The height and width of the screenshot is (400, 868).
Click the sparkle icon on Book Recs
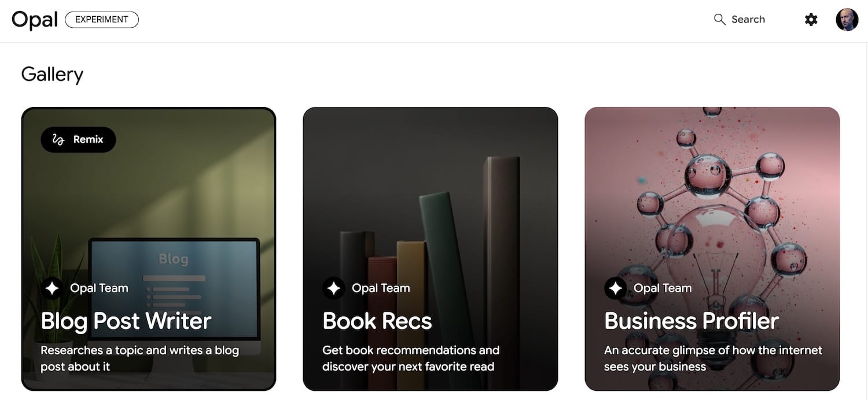(333, 288)
